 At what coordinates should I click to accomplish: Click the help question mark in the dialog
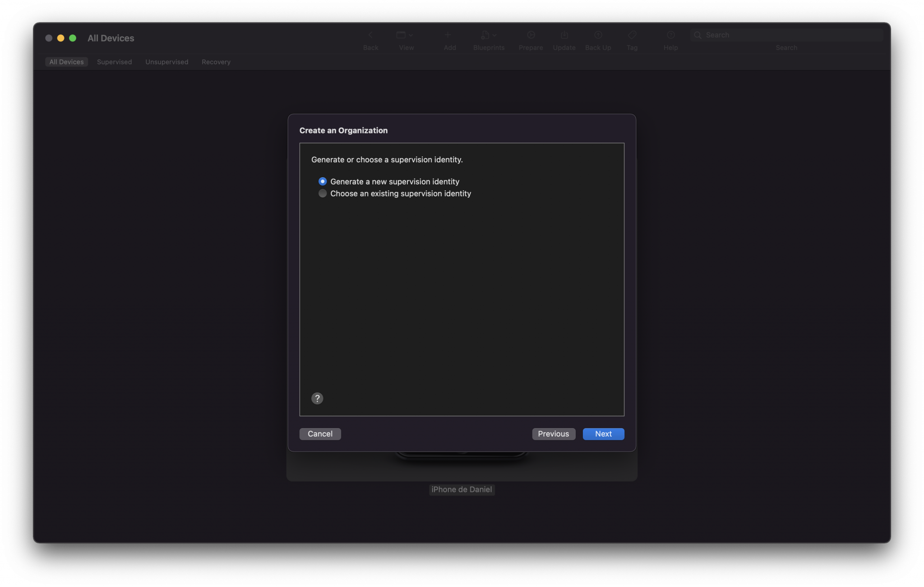[317, 398]
